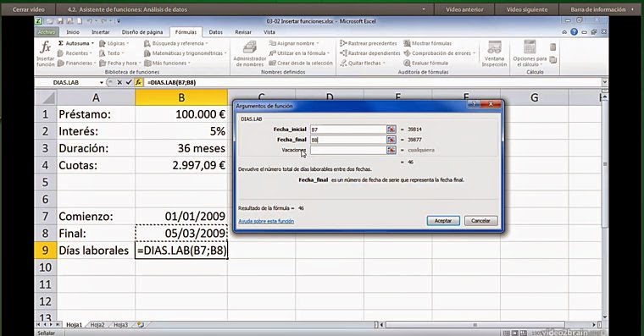The image size is (644, 336).
Task: Open Opciones para el cálculo
Action: point(530,53)
